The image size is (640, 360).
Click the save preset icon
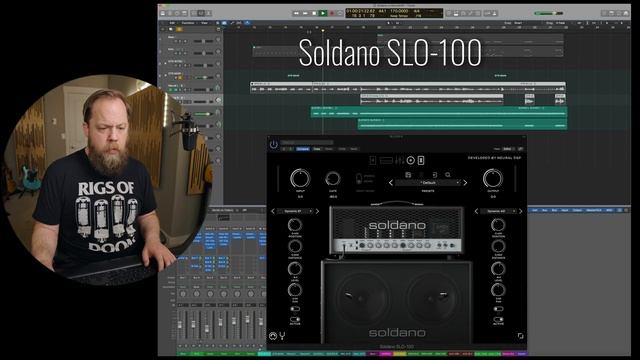(x=408, y=175)
